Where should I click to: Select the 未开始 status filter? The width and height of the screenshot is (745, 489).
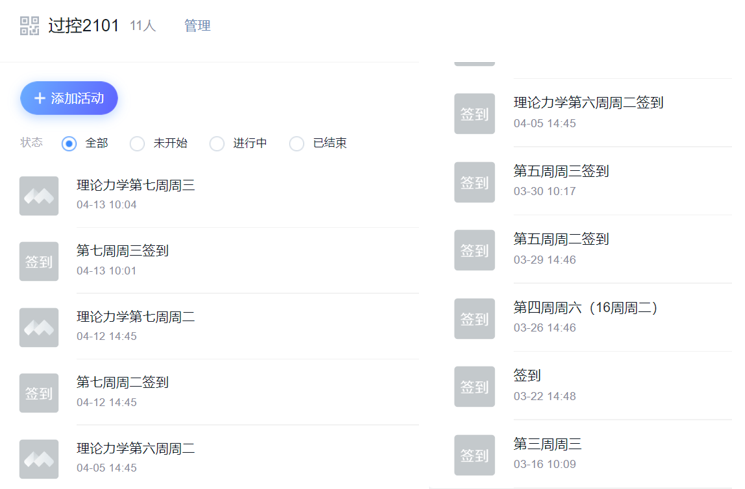(137, 143)
